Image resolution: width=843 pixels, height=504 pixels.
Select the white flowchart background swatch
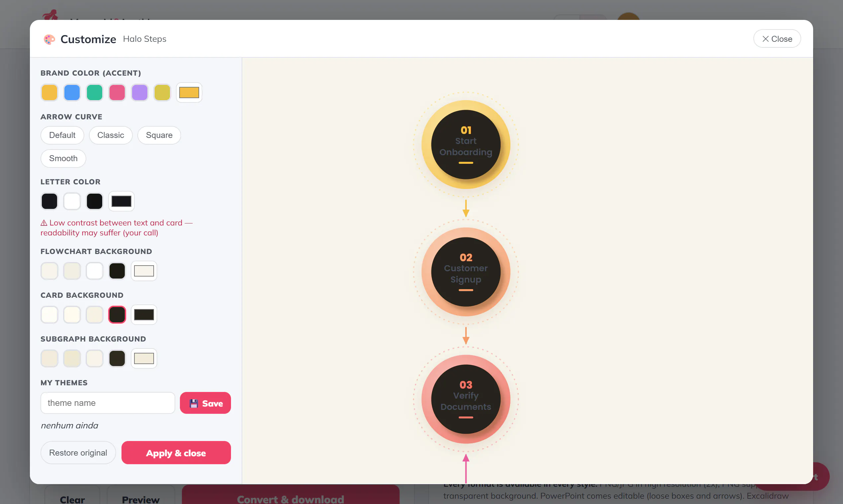[95, 271]
